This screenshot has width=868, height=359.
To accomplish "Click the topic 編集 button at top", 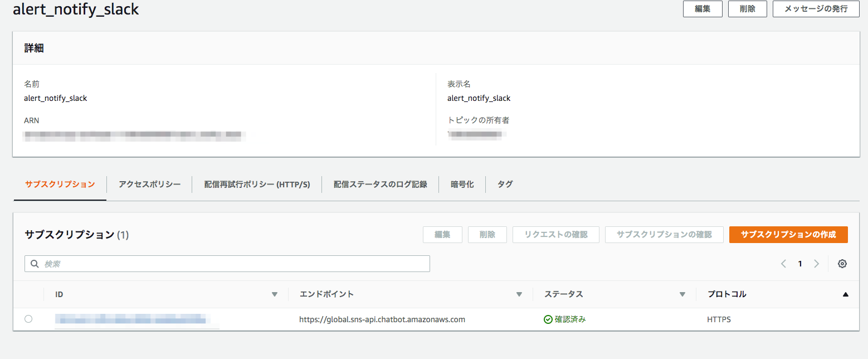I will [702, 9].
